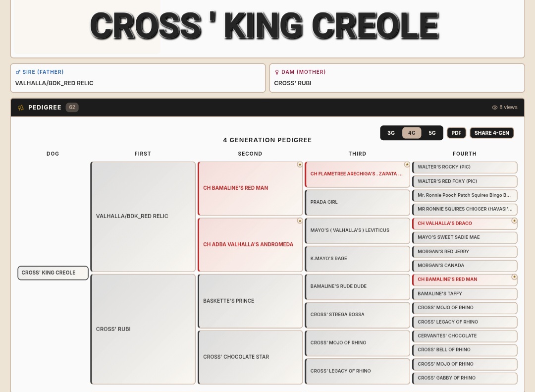The height and width of the screenshot is (392, 535).
Task: Select PRADA GIRL in third generation
Action: click(357, 202)
